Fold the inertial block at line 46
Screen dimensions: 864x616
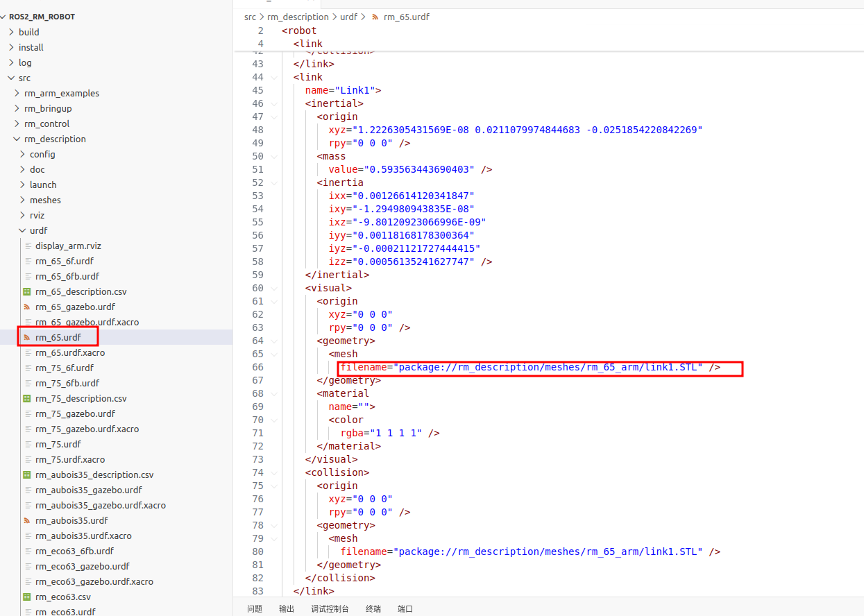pos(274,104)
